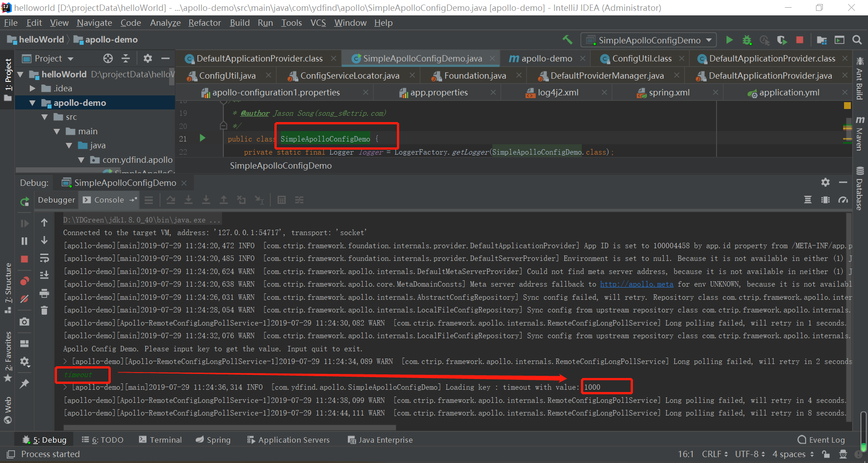Mute breakpoints with the crossed-out circle icon
The image size is (868, 463).
click(24, 299)
